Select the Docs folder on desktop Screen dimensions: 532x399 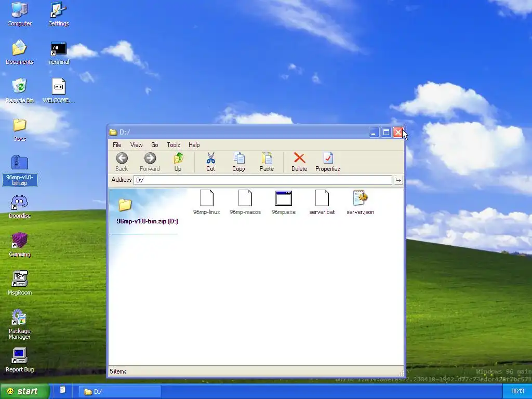pos(20,129)
